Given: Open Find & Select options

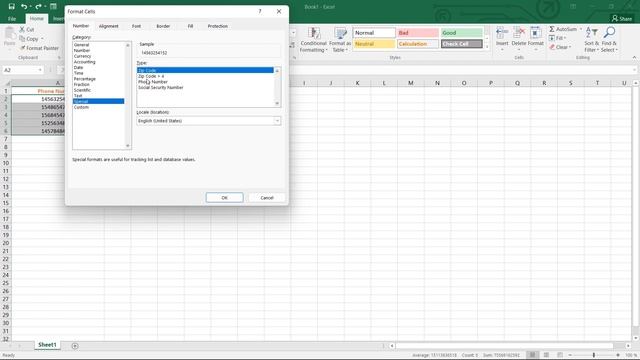Looking at the screenshot, I should click(x=609, y=40).
